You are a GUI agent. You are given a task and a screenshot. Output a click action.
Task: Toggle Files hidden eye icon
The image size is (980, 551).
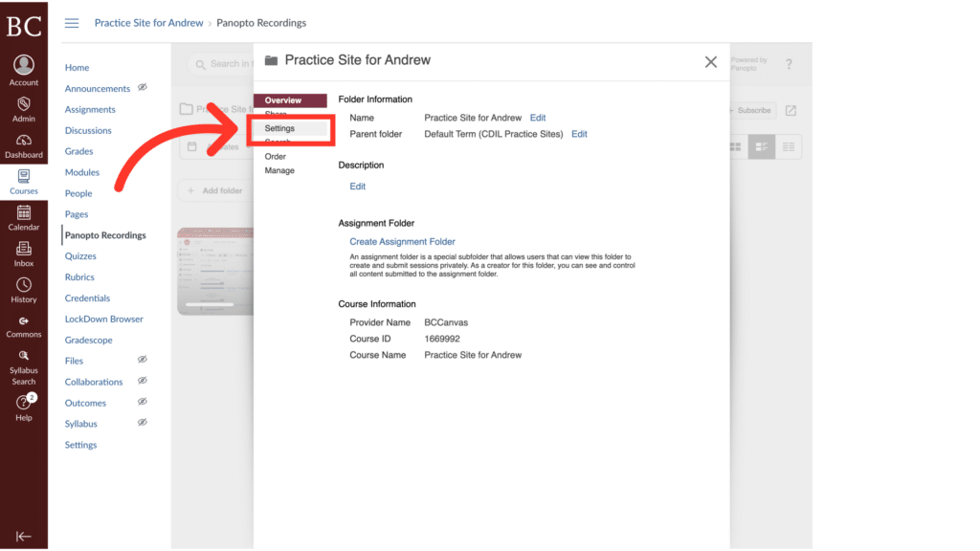coord(143,360)
